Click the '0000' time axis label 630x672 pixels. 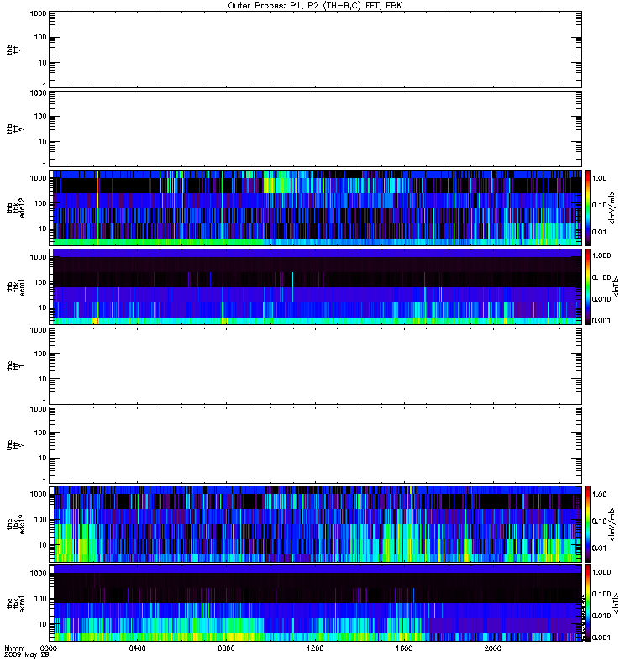coord(49,648)
